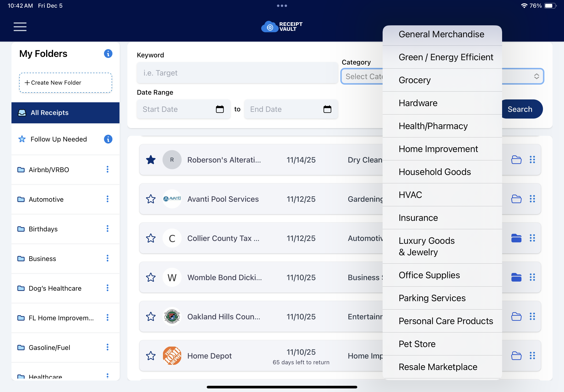Click the My Folders info icon

coord(108,54)
